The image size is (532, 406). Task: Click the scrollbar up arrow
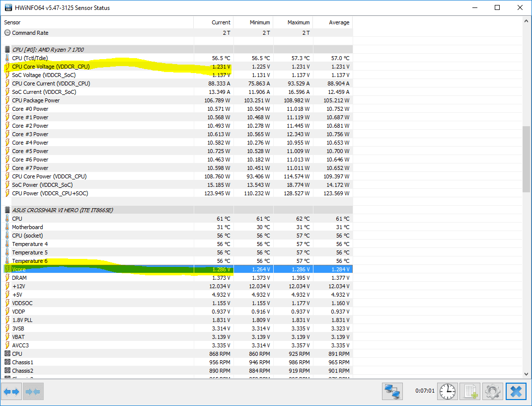pos(526,21)
